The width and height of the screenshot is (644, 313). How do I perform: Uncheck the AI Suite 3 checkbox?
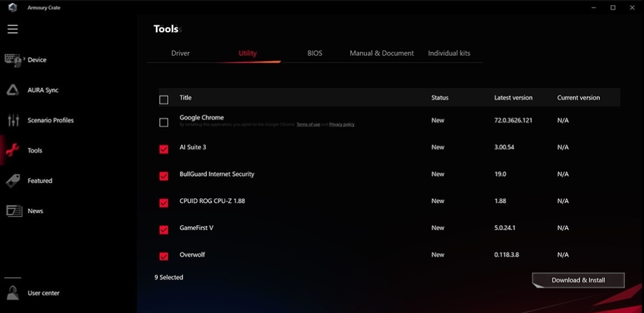point(164,149)
